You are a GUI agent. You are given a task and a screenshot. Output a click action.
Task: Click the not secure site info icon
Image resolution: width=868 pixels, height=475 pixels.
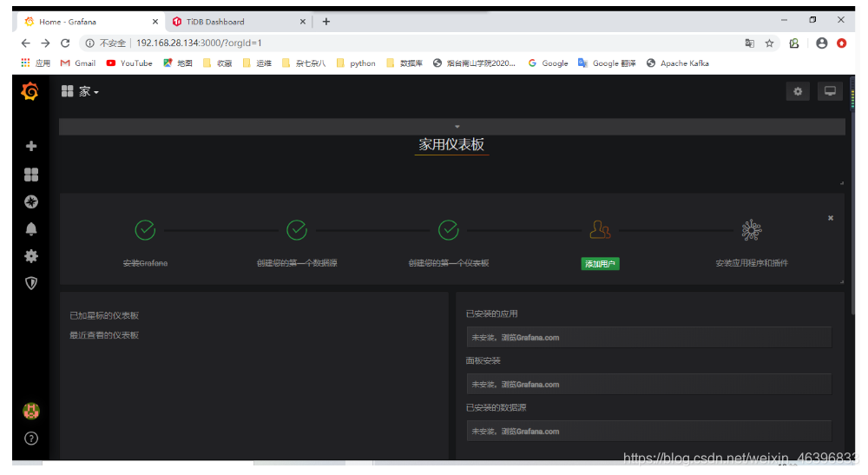(x=89, y=43)
